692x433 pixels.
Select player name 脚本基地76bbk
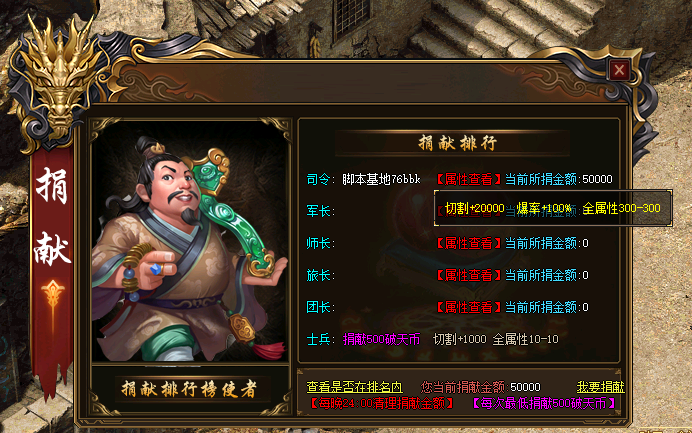[x=381, y=179]
